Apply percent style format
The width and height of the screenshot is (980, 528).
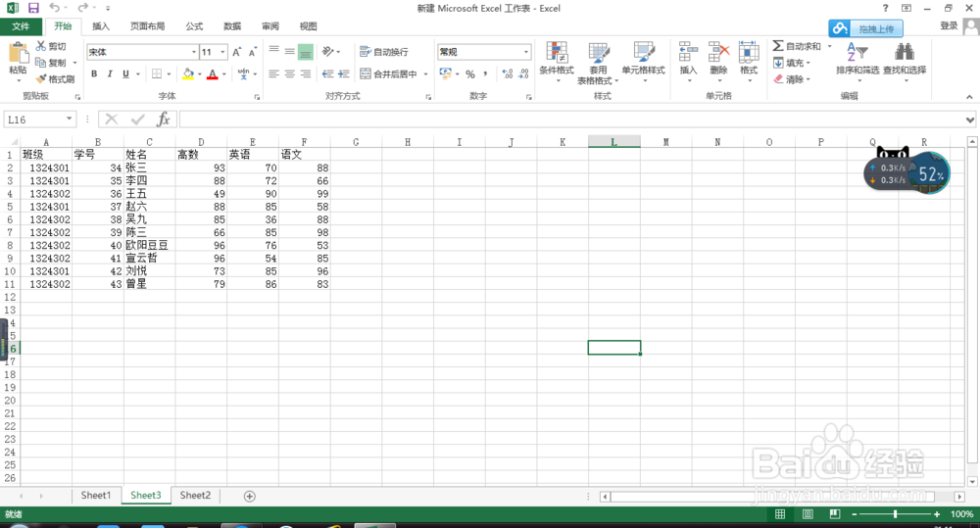click(x=470, y=73)
